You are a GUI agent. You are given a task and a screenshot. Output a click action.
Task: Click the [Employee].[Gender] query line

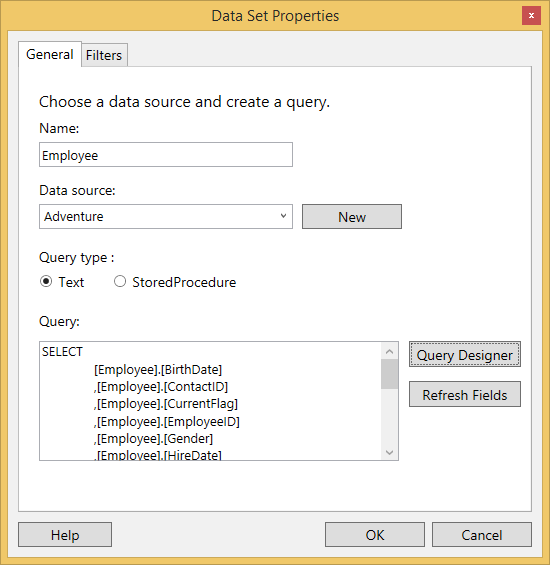154,439
